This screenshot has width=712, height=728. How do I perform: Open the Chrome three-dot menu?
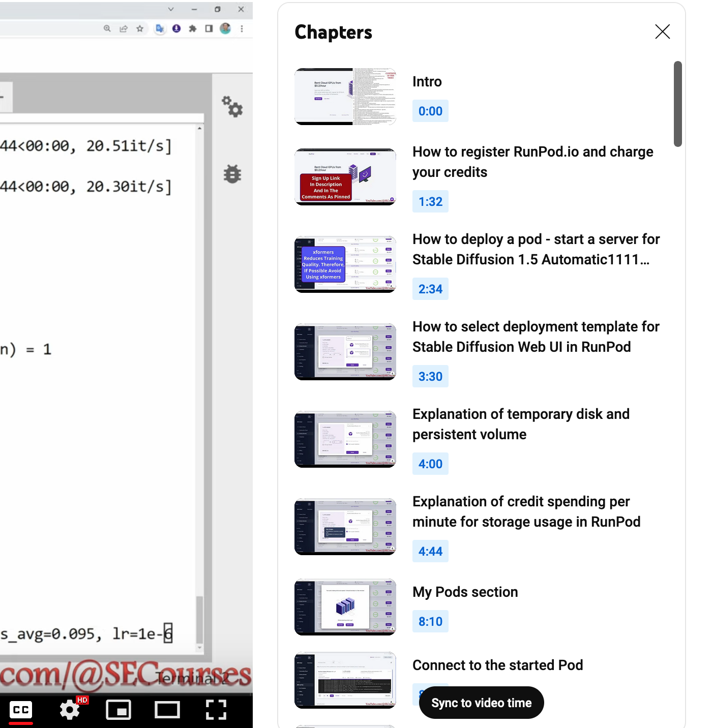pyautogui.click(x=241, y=29)
